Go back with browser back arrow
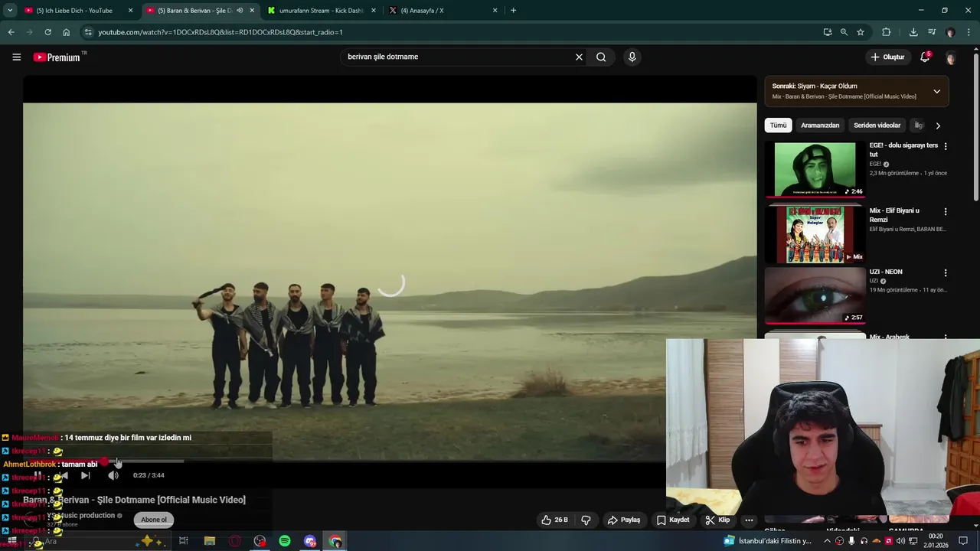This screenshot has height=551, width=980. tap(11, 32)
